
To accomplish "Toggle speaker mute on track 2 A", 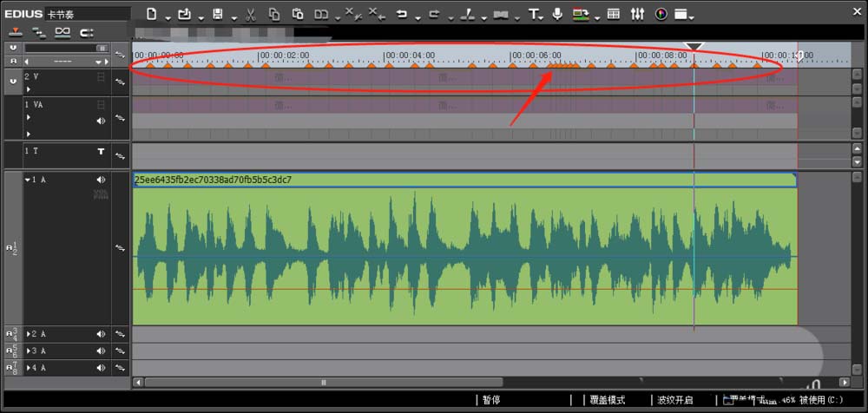I will coord(101,334).
